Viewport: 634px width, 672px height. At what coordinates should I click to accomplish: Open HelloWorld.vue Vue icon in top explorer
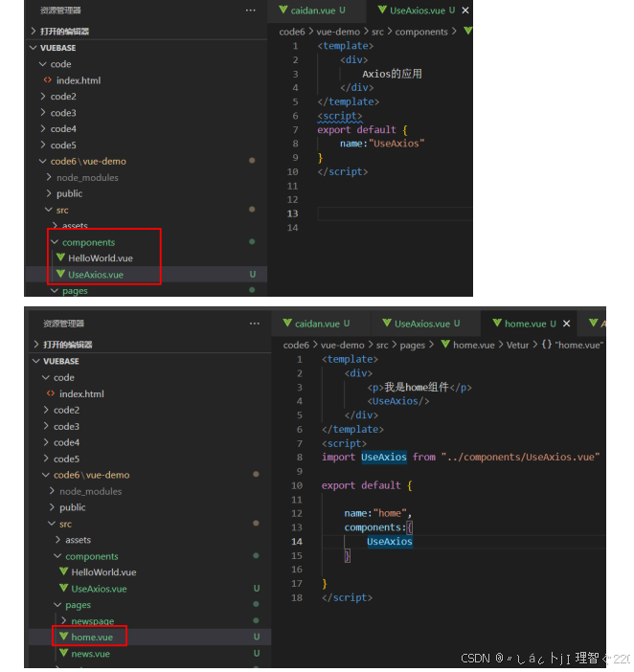pyautogui.click(x=60, y=258)
